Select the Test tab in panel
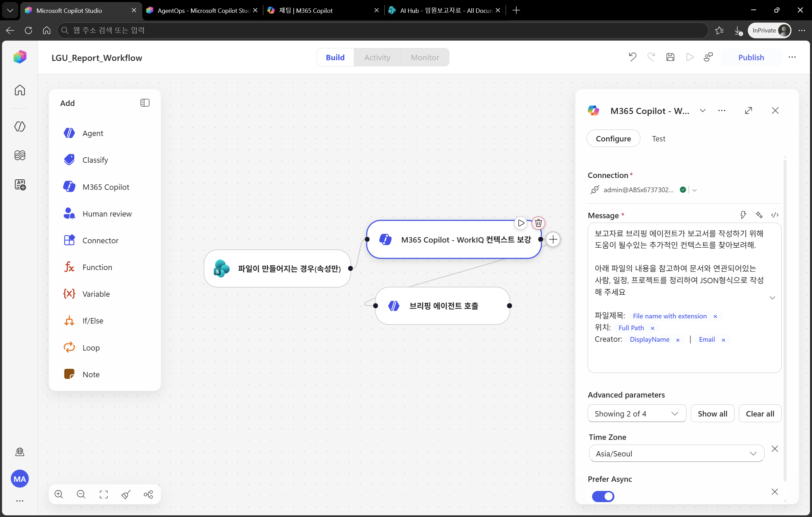Image resolution: width=812 pixels, height=517 pixels. click(x=658, y=138)
